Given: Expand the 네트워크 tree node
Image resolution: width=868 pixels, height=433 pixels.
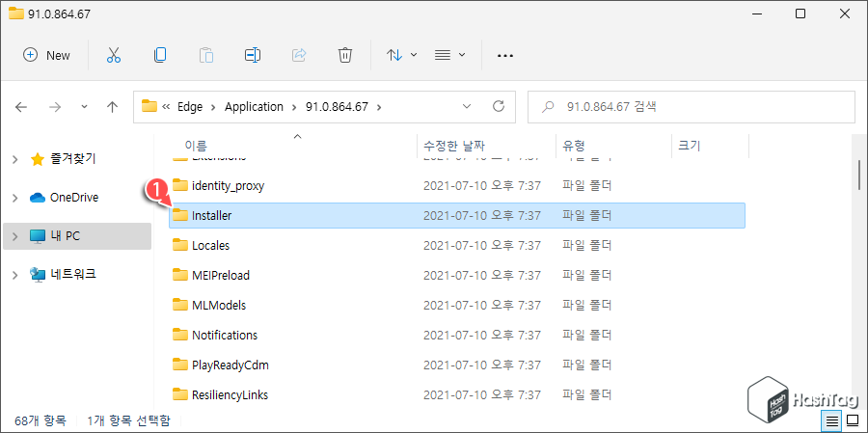Looking at the screenshot, I should pyautogui.click(x=14, y=274).
